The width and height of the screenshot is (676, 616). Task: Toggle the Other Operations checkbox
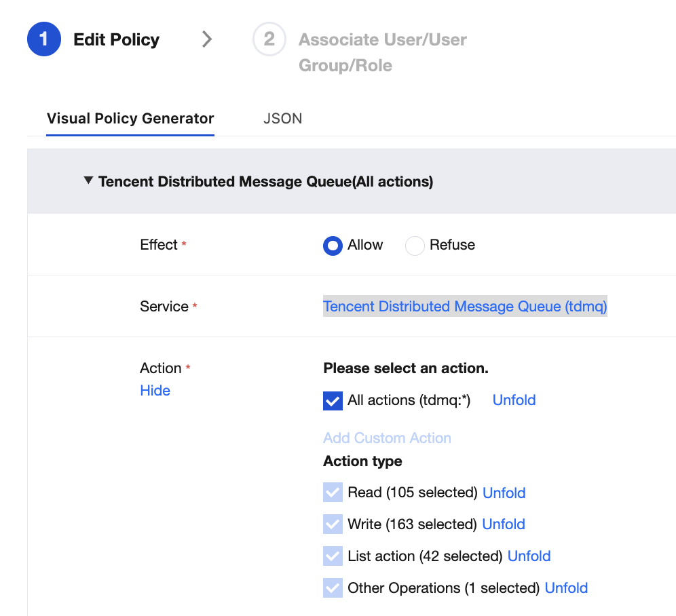(x=333, y=588)
